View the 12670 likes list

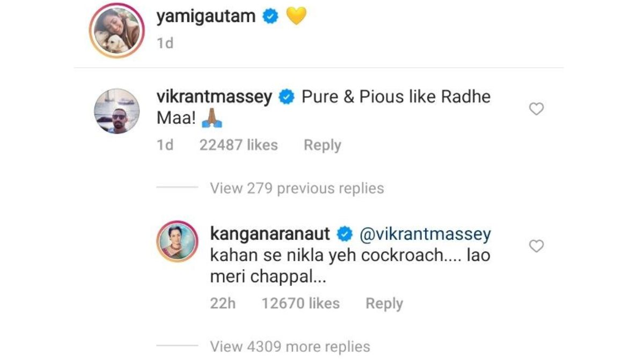(x=301, y=303)
